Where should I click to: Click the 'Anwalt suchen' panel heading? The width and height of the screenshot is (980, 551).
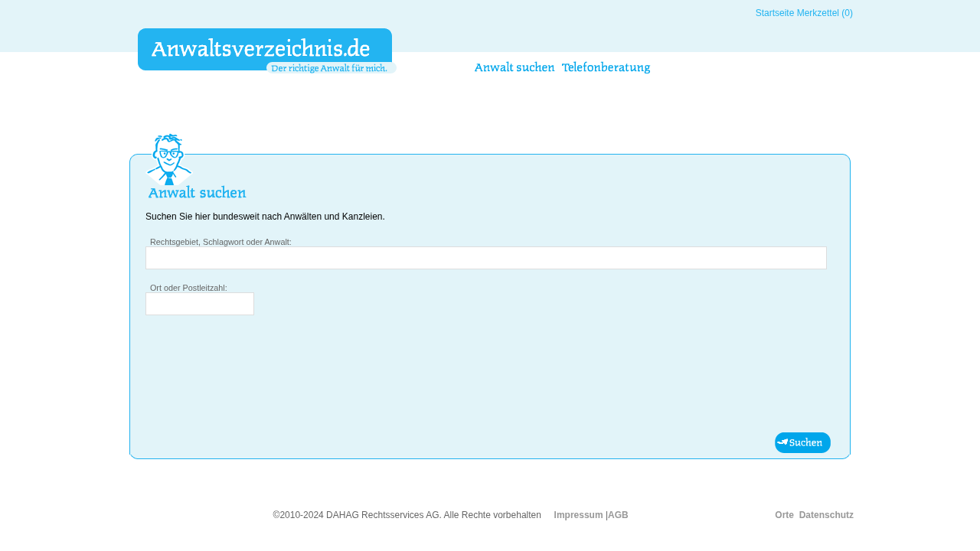pyautogui.click(x=197, y=193)
